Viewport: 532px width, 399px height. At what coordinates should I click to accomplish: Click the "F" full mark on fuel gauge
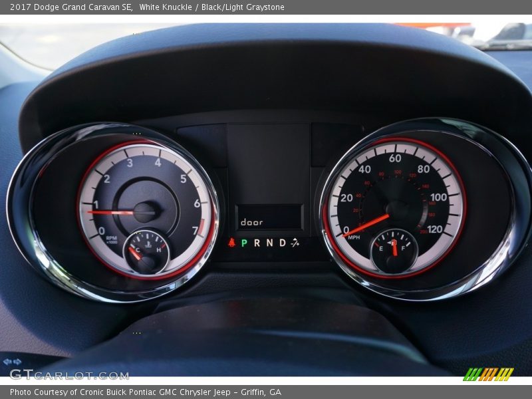pyautogui.click(x=403, y=248)
